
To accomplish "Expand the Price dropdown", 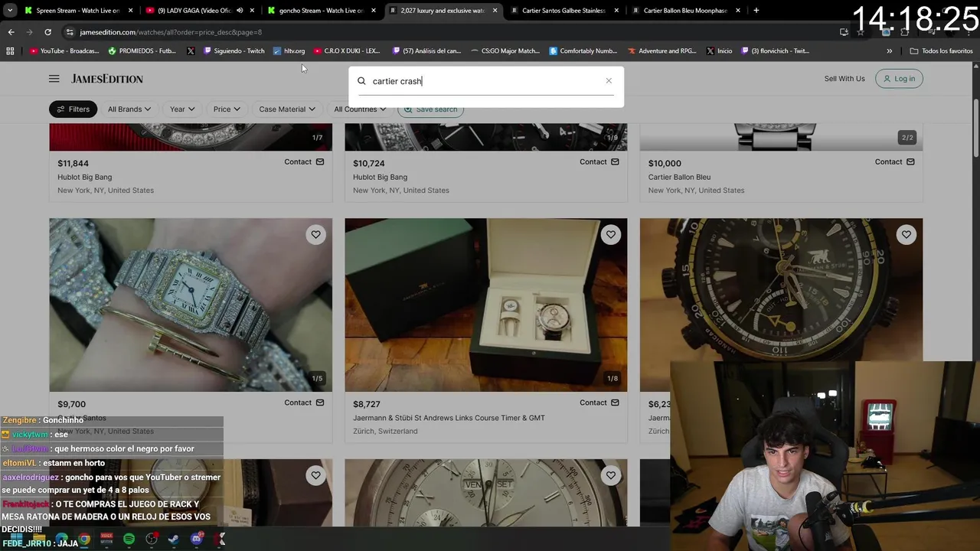I will (x=227, y=109).
